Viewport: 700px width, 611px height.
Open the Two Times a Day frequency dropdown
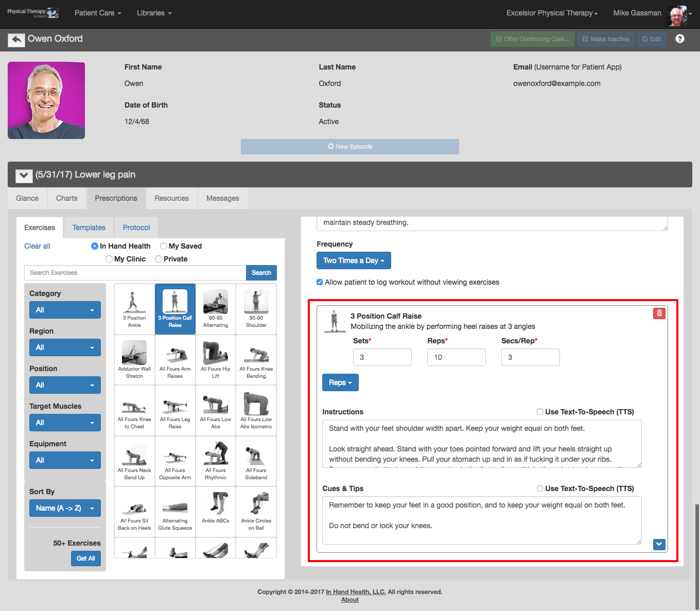354,260
